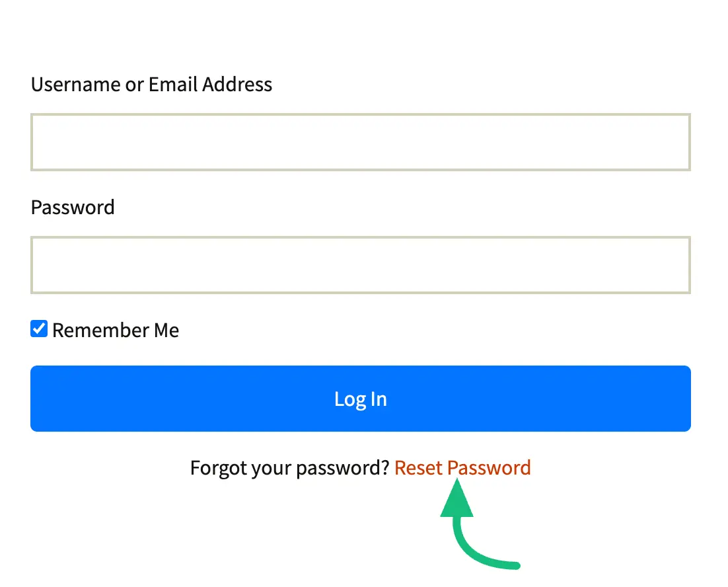
Task: Click the Password field label
Action: tap(73, 208)
